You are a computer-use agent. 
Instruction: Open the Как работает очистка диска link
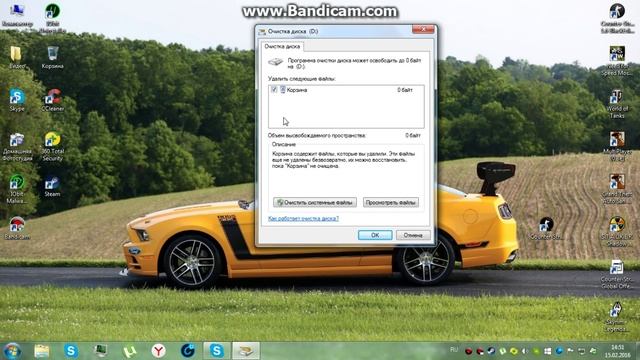303,219
